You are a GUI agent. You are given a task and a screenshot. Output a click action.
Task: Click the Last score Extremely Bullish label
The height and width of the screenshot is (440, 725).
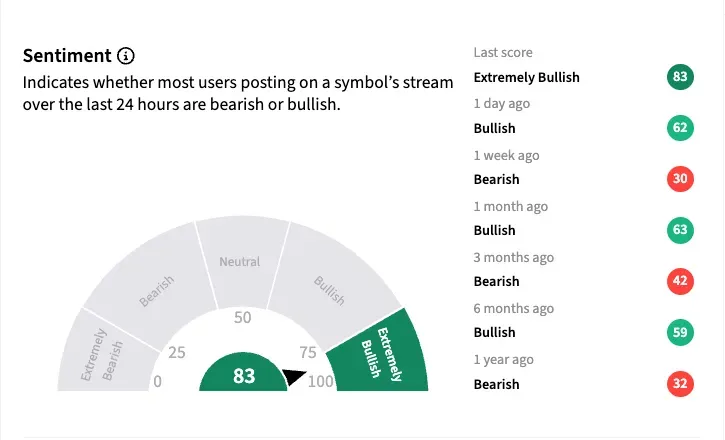click(526, 77)
